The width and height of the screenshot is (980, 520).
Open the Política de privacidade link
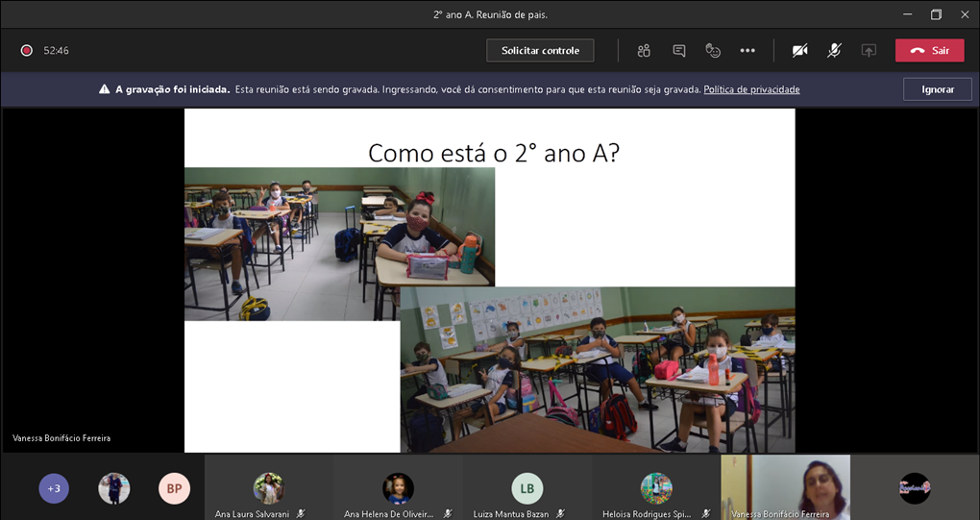click(751, 89)
